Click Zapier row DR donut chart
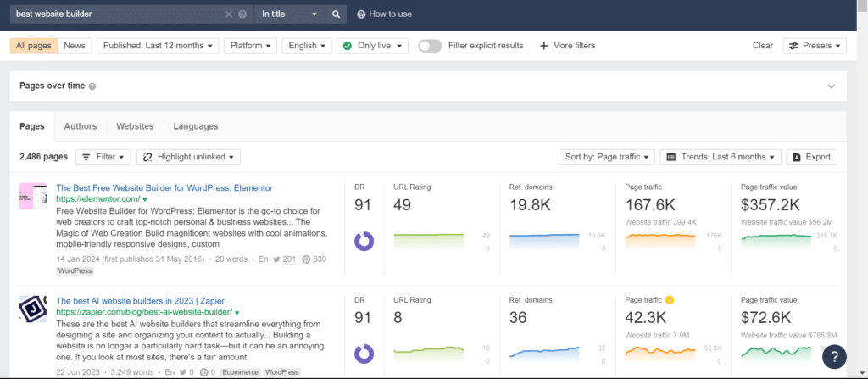This screenshot has height=379, width=868. click(364, 354)
